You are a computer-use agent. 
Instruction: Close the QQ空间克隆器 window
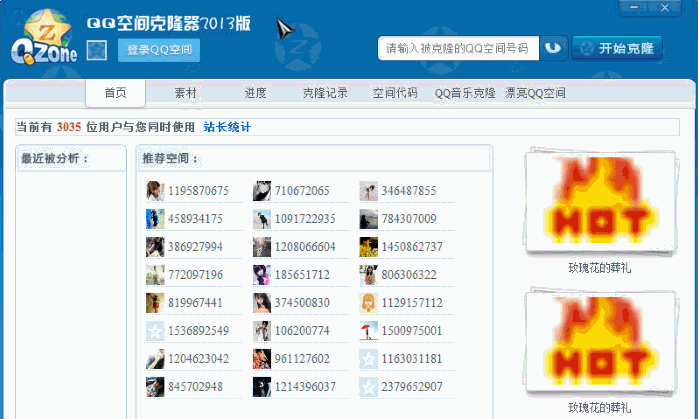tap(665, 8)
